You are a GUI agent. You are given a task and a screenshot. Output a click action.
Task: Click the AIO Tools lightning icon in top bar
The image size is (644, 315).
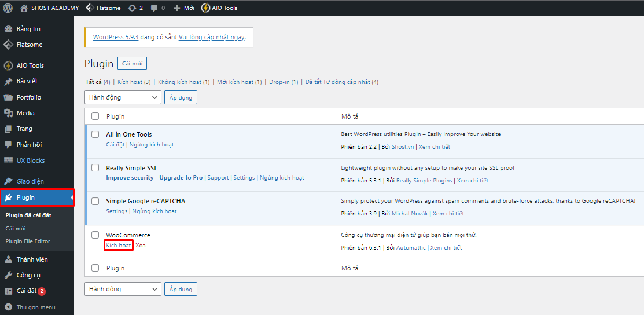tap(205, 8)
